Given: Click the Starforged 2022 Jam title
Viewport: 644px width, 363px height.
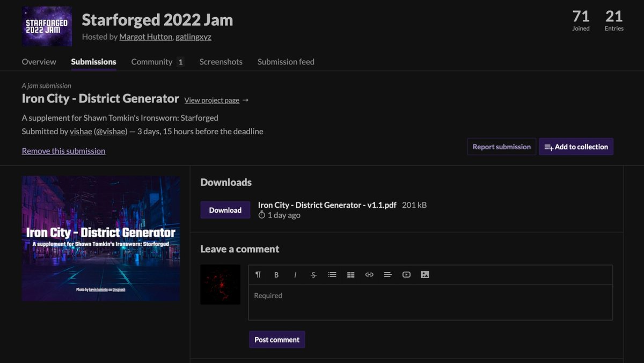Looking at the screenshot, I should (157, 20).
